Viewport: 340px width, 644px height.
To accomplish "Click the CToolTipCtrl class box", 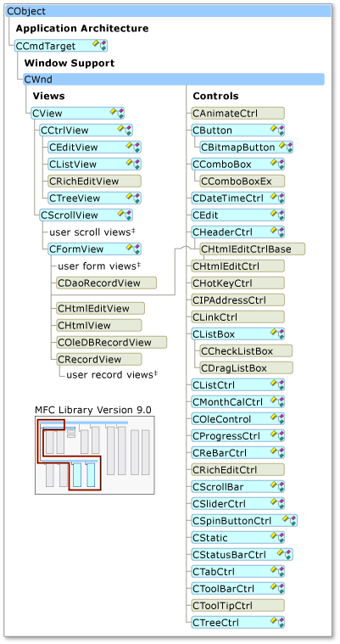I will pyautogui.click(x=238, y=605).
